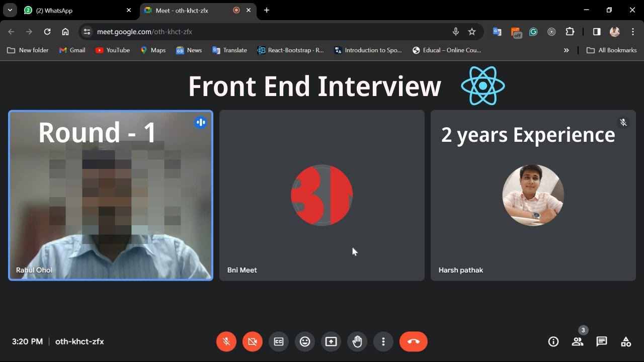Screen dimensions: 644x362
Task: Open the browser home page
Action: [65, 32]
